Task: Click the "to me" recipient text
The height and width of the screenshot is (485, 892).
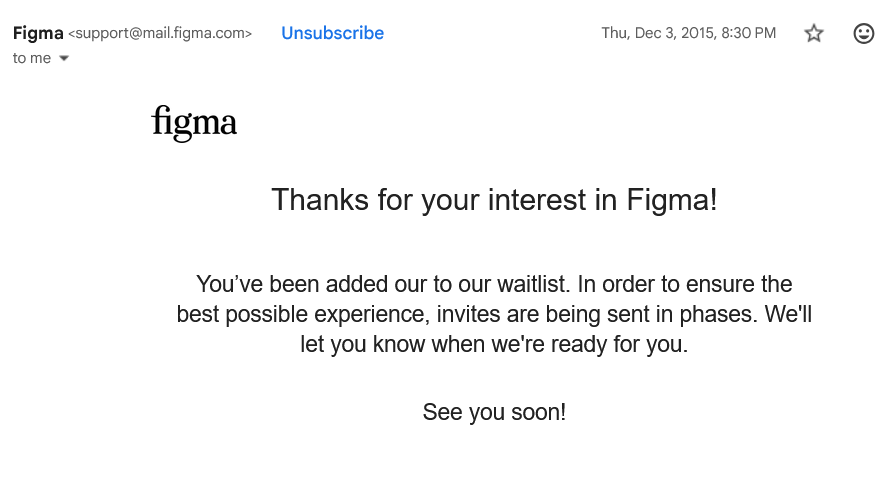Action: tap(32, 58)
